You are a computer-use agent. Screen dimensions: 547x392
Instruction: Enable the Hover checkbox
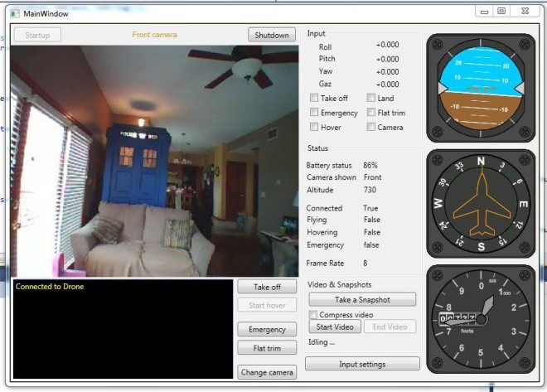(314, 127)
